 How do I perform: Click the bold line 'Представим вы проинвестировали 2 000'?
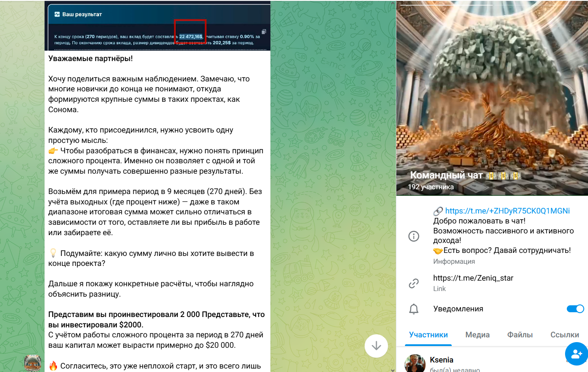coord(124,315)
